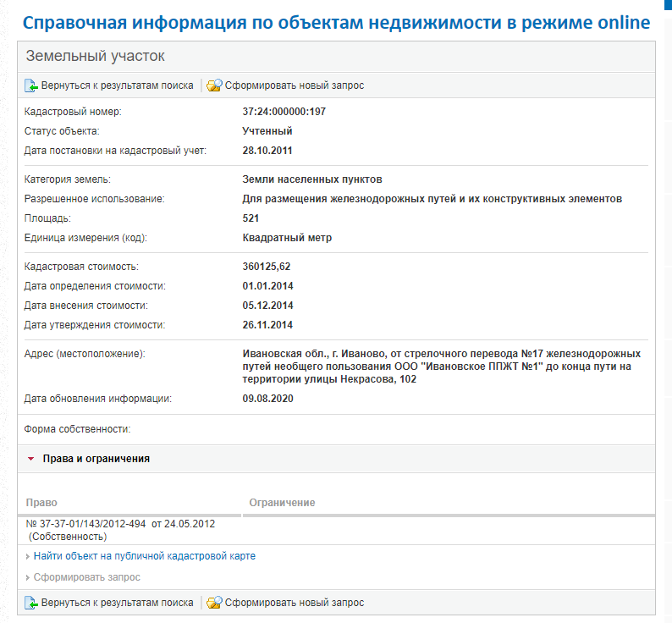Choose bottom 'Сформировать новый запрос' text
Image resolution: width=672 pixels, height=623 pixels.
[x=295, y=603]
